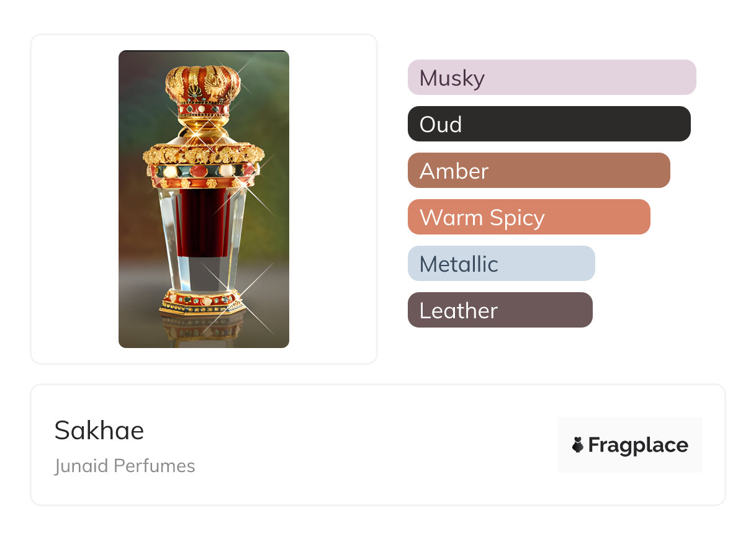This screenshot has width=756, height=536.
Task: Select the black Oud accord bar
Action: pyautogui.click(x=549, y=124)
